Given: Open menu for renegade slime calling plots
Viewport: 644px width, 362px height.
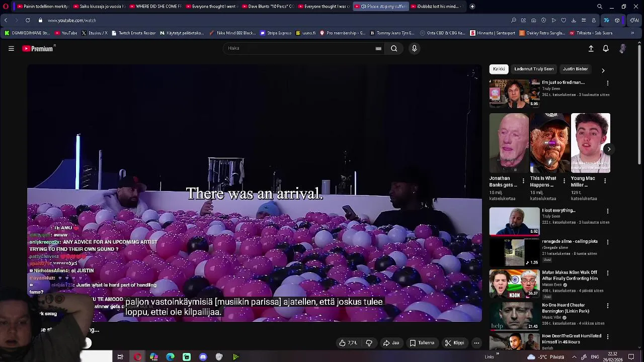Looking at the screenshot, I should (x=607, y=242).
